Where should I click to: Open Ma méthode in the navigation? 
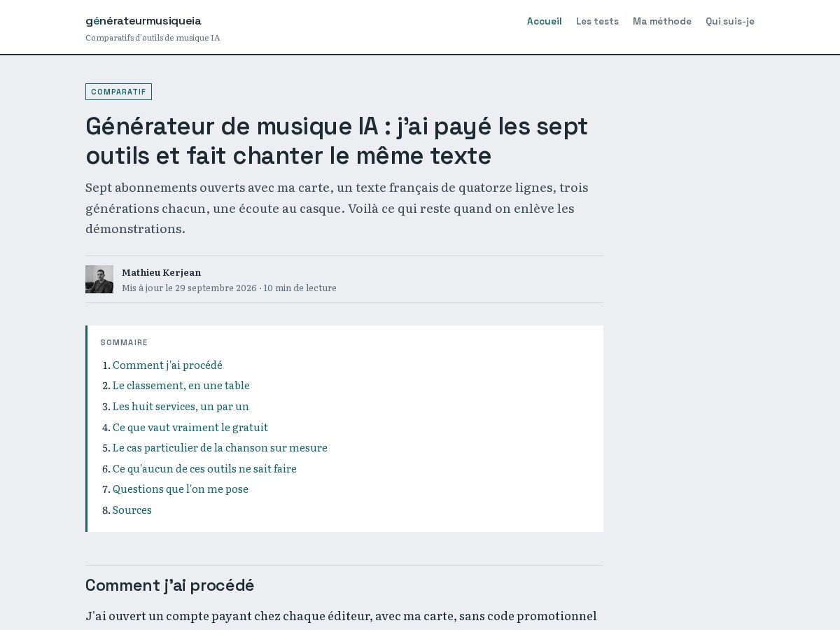[x=662, y=22]
